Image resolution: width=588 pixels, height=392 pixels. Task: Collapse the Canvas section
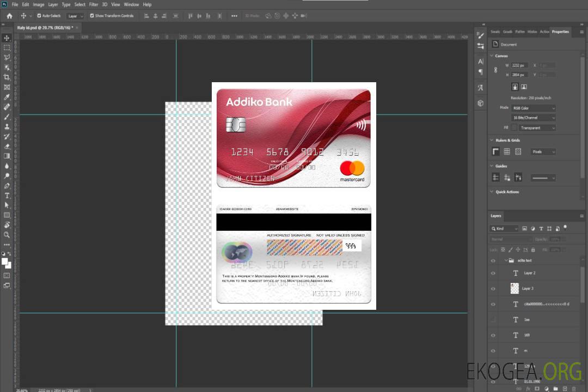(492, 56)
